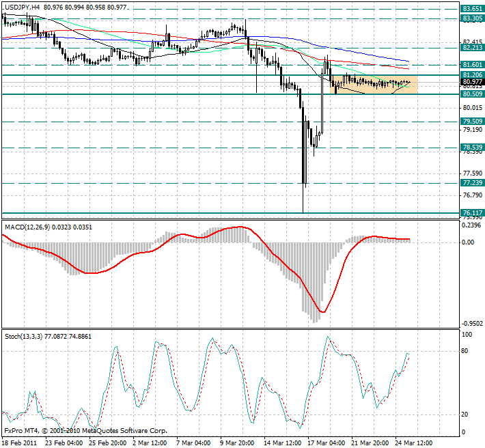Image resolution: width=485 pixels, height=448 pixels.
Task: Click the current price 80.977 label
Action: [472, 82]
